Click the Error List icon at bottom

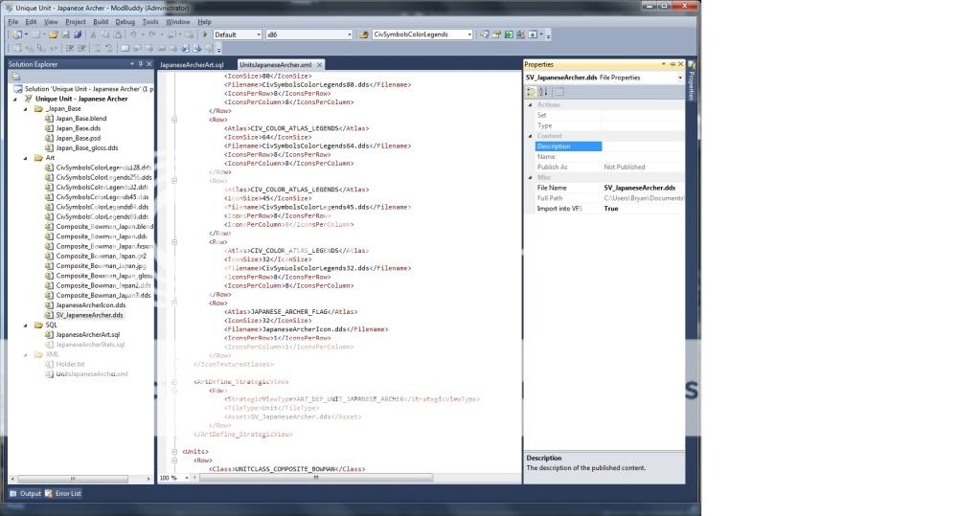pos(49,494)
